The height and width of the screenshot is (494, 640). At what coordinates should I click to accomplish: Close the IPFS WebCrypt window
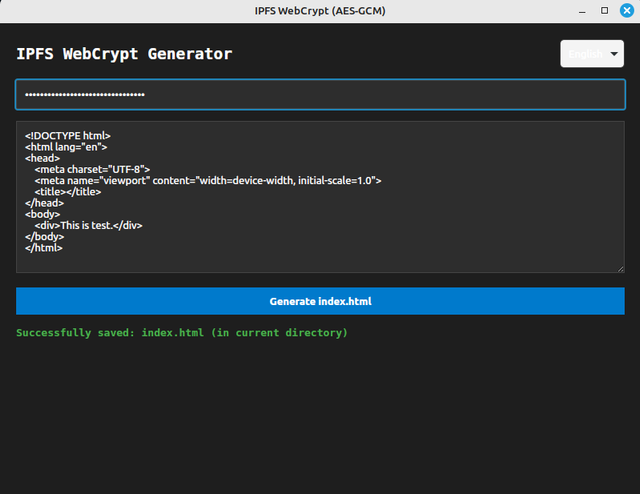(x=627, y=11)
